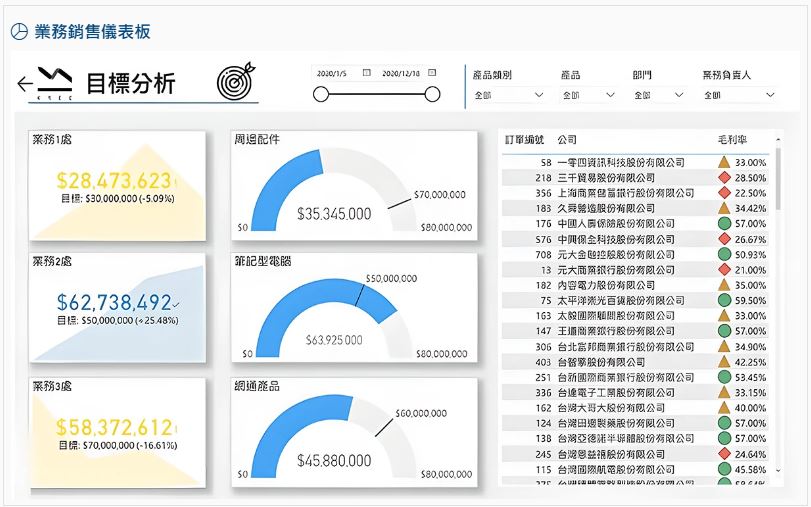This screenshot has width=811, height=507.
Task: Open calendar picker for start date 2020/1/5
Action: point(367,73)
